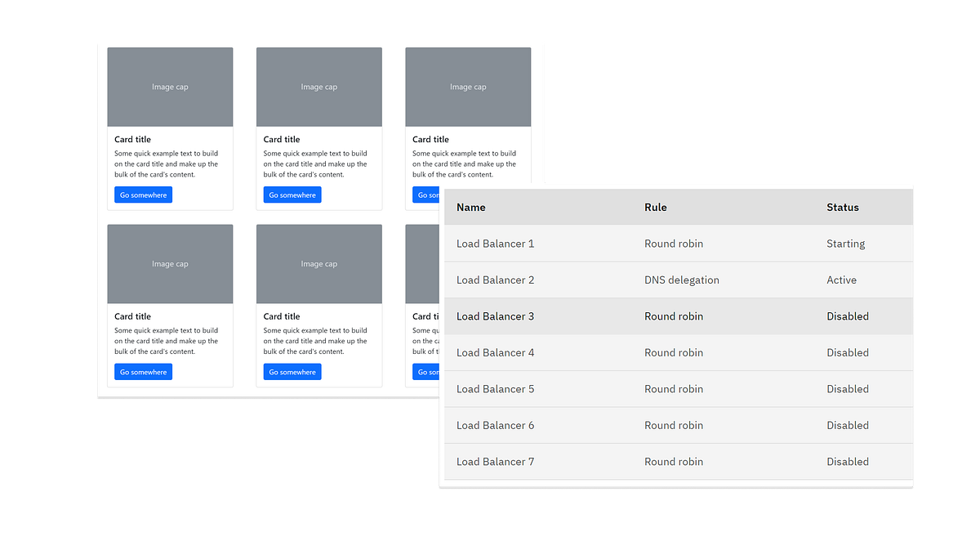Select the Load Balancer 5 row

click(x=495, y=388)
